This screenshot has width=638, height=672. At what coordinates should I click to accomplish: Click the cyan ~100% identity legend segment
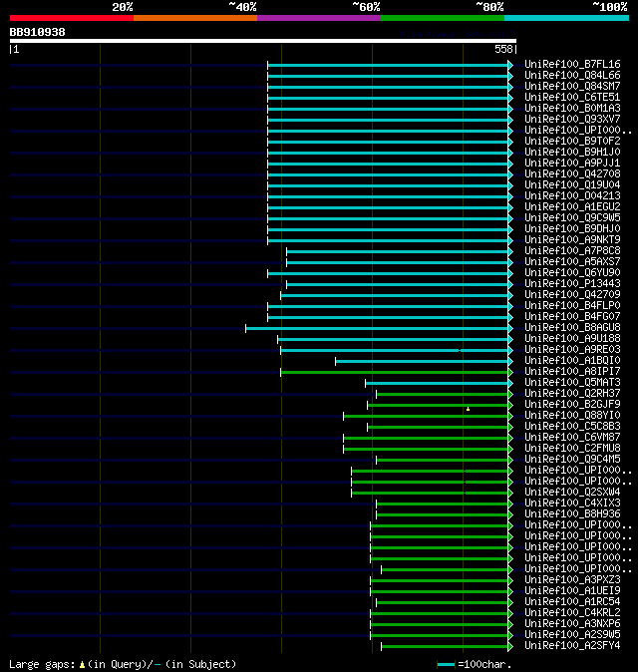[567, 18]
